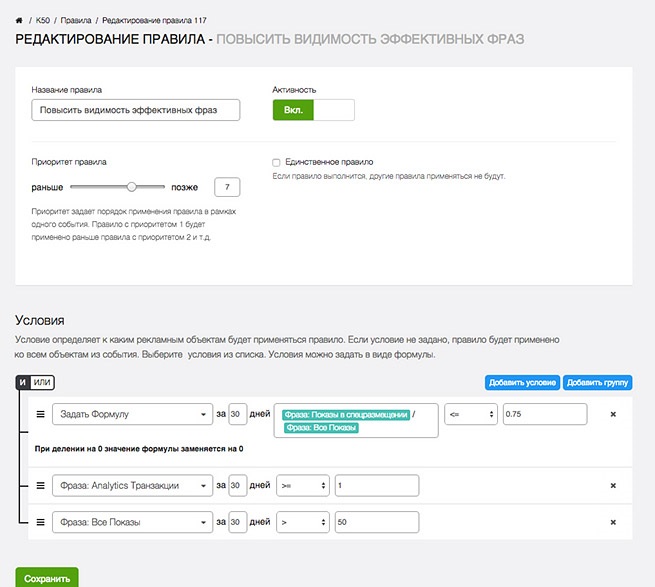Switch condition logic to ИЛИ

(x=41, y=383)
